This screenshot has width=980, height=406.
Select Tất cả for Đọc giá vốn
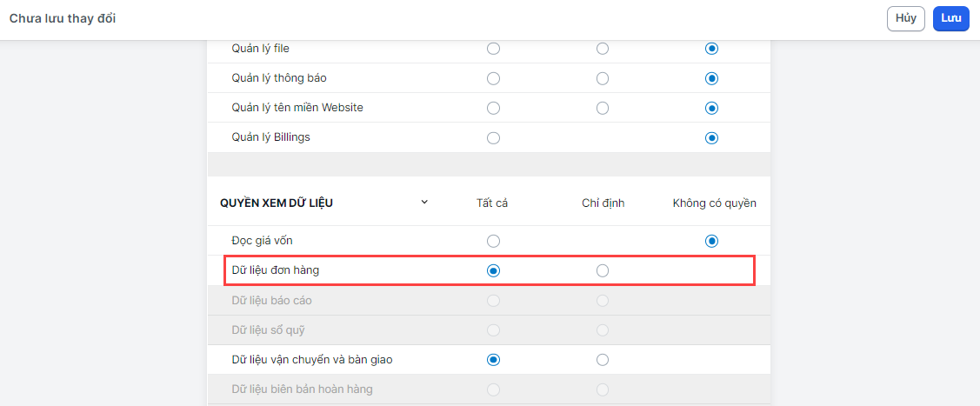(x=493, y=241)
